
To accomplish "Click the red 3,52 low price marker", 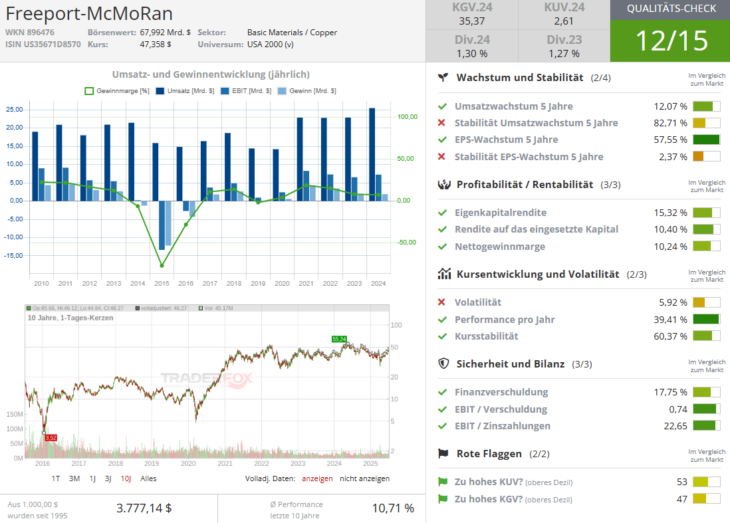I will click(51, 438).
